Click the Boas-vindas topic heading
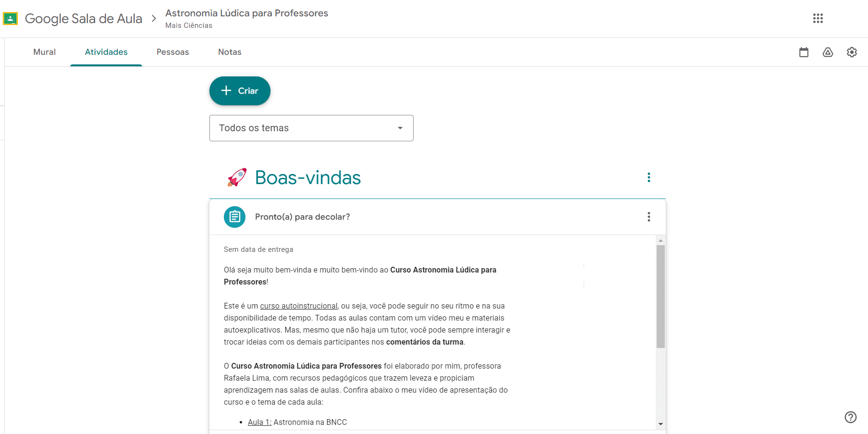 (x=308, y=177)
